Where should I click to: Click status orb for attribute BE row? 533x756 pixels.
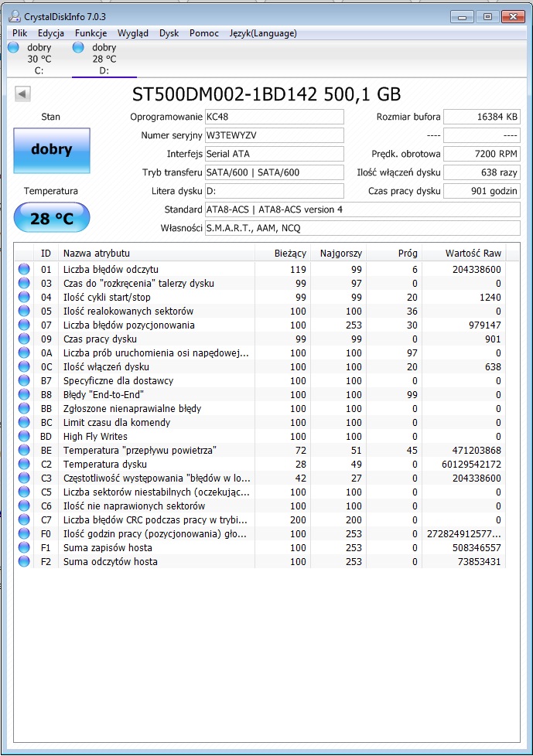[24, 451]
